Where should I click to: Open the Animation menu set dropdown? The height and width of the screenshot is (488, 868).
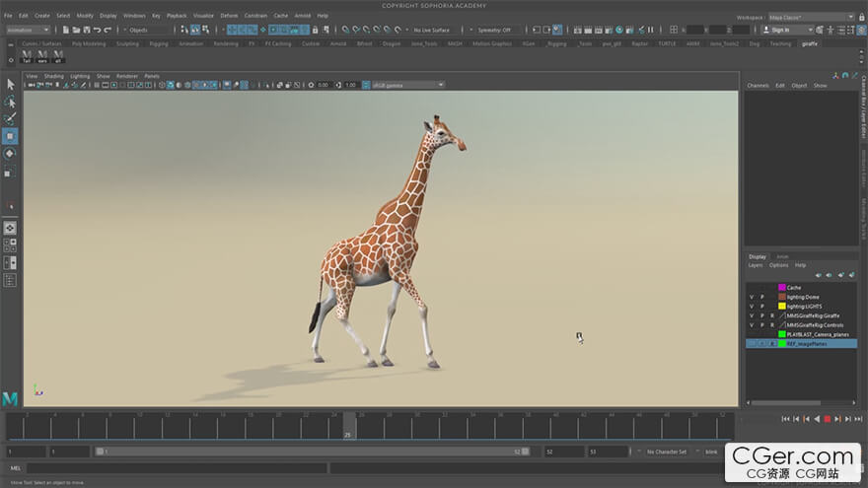coord(28,30)
